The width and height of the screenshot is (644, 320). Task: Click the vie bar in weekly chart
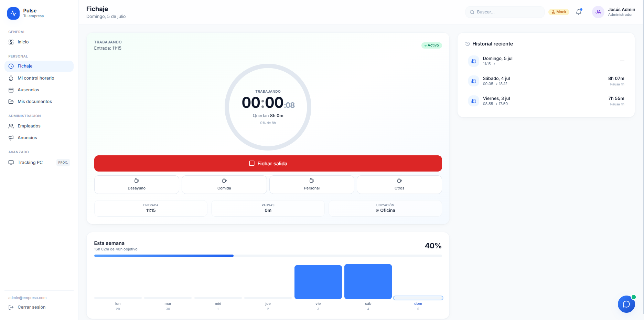pos(318,282)
